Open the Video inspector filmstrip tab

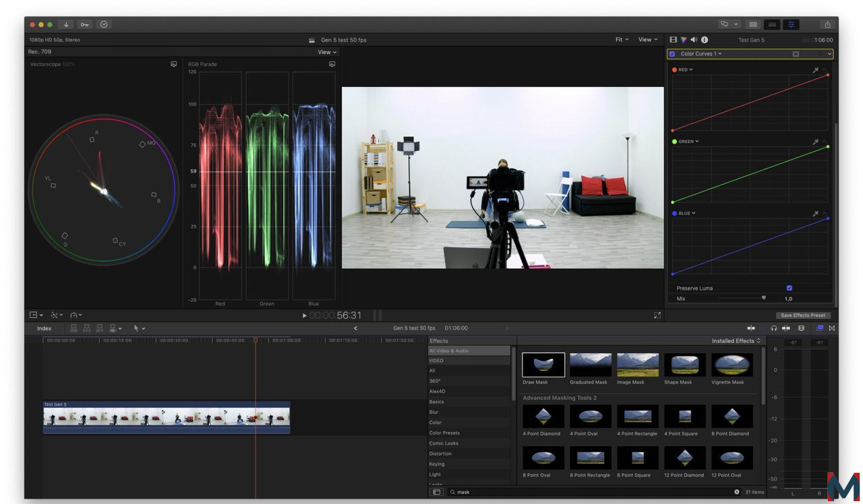(673, 40)
